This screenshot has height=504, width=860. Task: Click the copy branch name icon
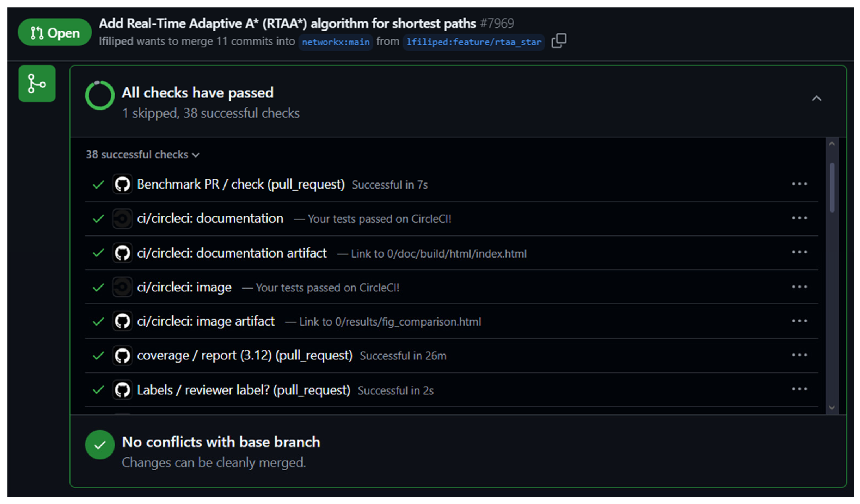(559, 40)
